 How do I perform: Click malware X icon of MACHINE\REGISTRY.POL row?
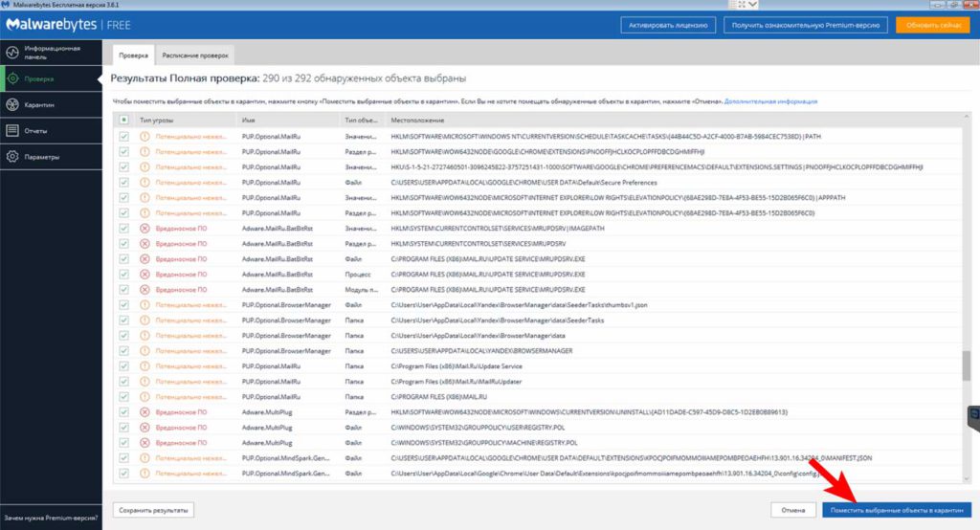point(145,443)
